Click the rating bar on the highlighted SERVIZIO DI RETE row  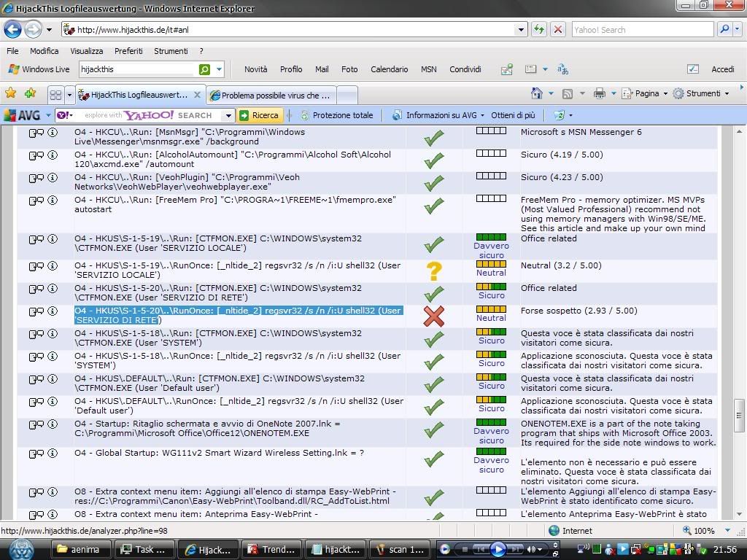[491, 309]
